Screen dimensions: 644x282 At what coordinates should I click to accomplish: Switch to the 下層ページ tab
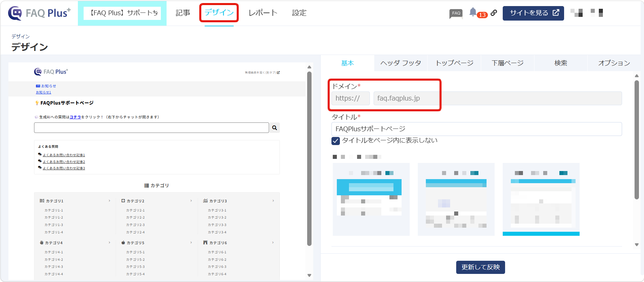click(x=507, y=63)
